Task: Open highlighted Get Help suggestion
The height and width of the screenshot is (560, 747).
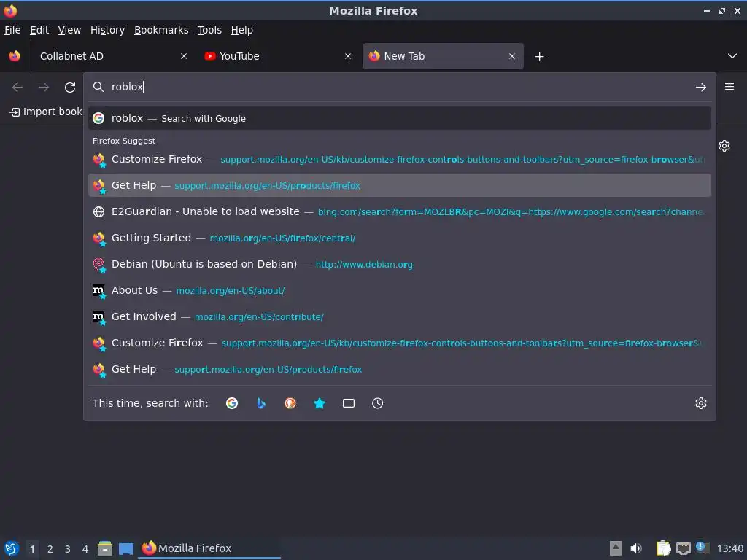Action: (399, 185)
